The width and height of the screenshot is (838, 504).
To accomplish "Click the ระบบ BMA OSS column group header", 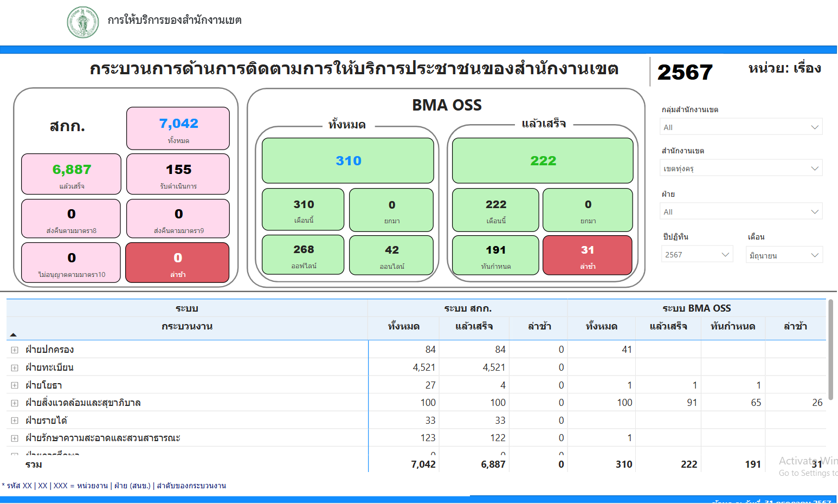I will [x=696, y=308].
